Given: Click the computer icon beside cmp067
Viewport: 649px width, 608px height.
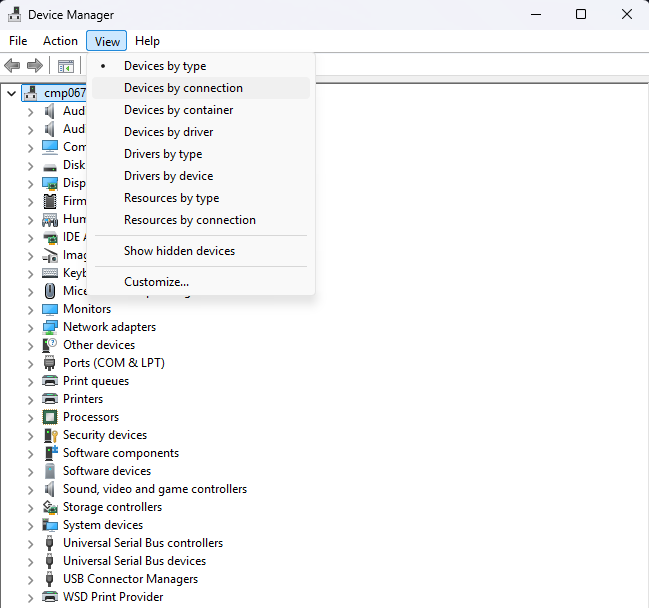Looking at the screenshot, I should 31,93.
